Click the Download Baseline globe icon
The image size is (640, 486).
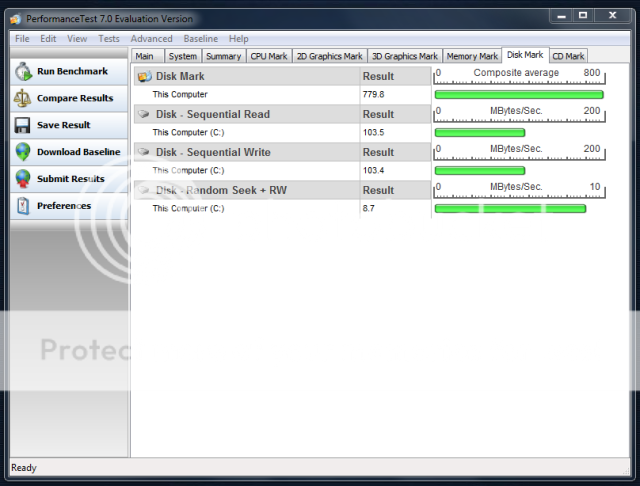pos(22,152)
